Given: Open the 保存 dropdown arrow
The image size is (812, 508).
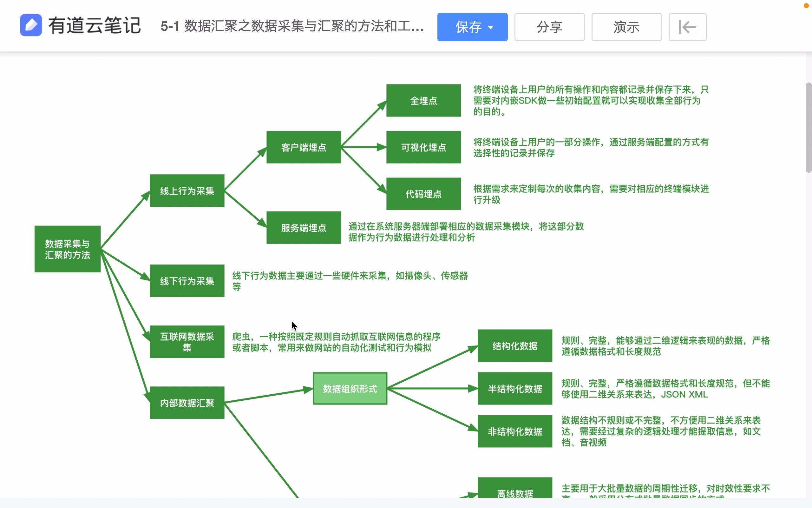Looking at the screenshot, I should 491,28.
